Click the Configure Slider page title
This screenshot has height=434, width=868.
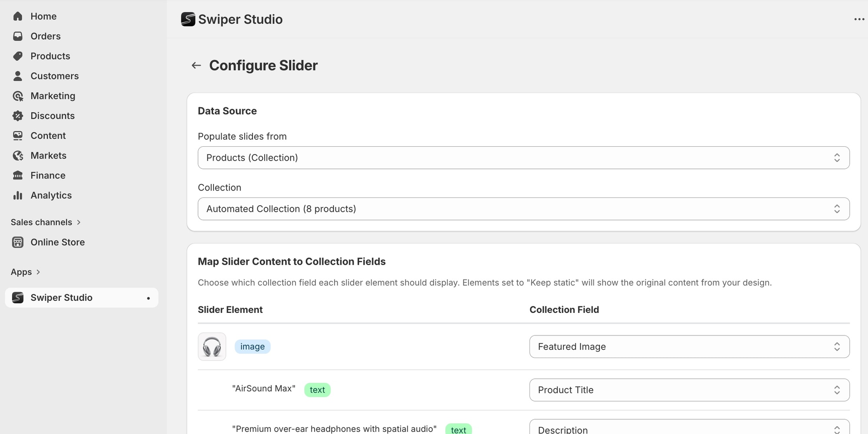(x=263, y=66)
